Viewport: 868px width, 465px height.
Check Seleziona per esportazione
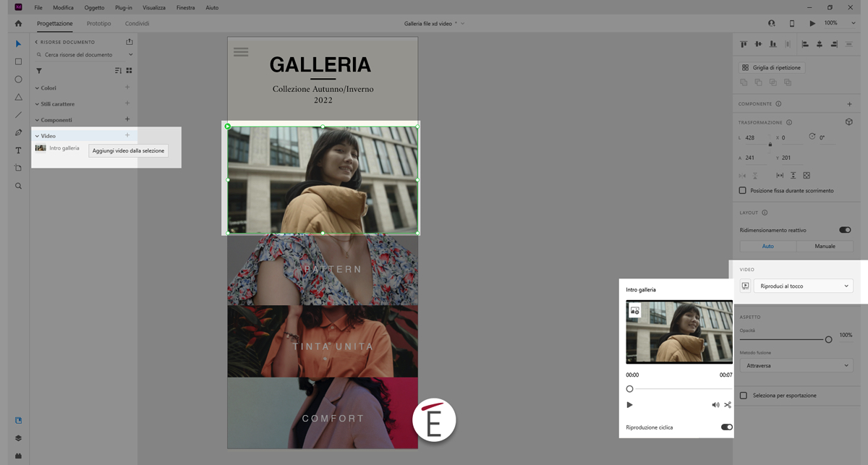click(743, 396)
